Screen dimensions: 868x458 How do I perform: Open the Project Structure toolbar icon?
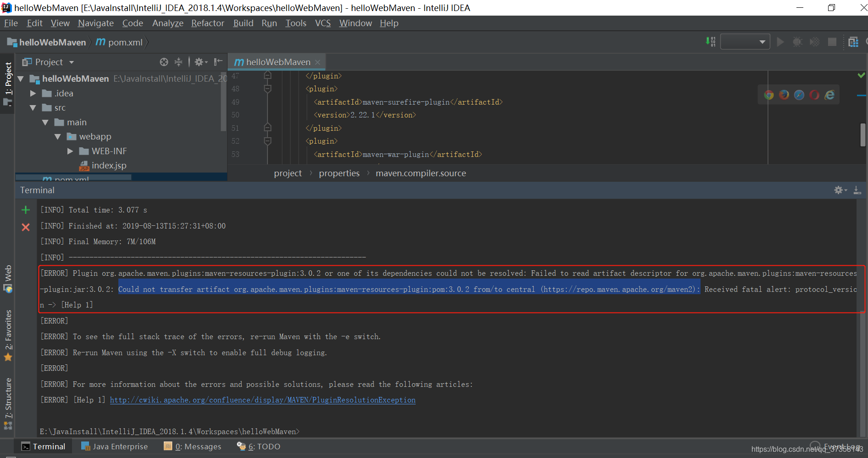[853, 42]
